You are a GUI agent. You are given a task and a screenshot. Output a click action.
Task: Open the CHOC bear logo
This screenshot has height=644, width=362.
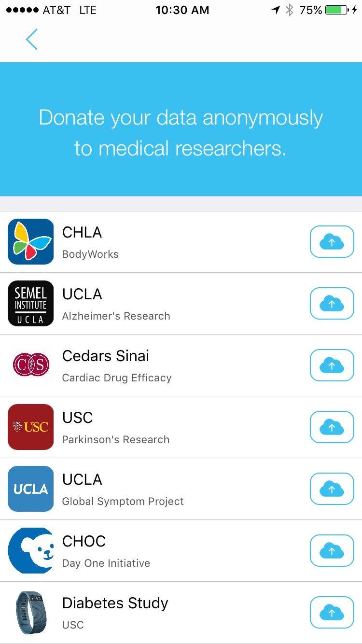point(31,550)
